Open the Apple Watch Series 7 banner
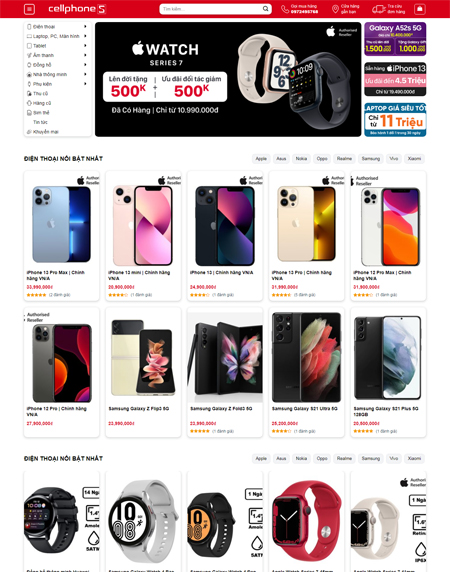Image resolution: width=450 pixels, height=572 pixels. tap(228, 79)
